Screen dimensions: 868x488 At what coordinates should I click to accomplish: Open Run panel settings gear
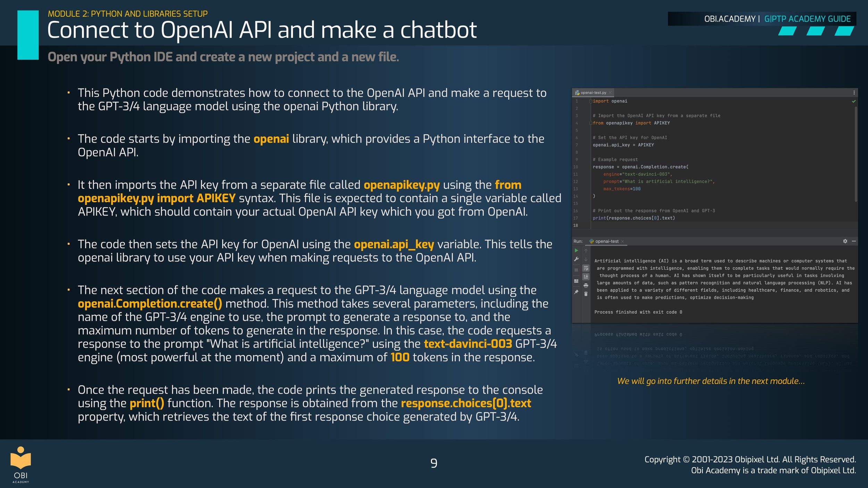[x=845, y=241]
